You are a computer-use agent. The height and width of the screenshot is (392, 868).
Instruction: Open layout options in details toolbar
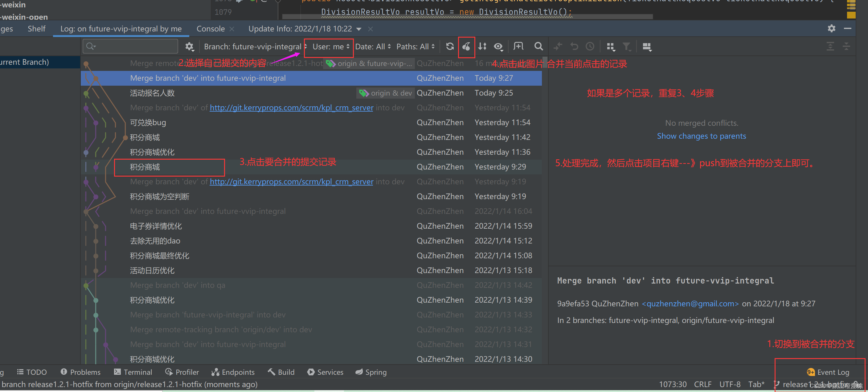[647, 47]
